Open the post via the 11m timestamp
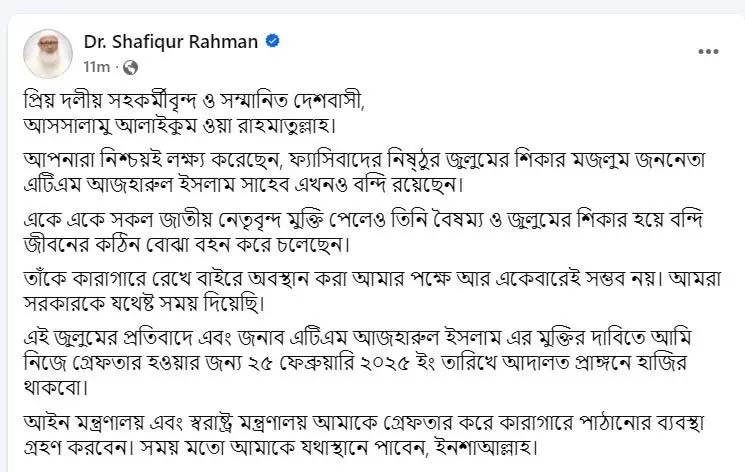This screenshot has width=745, height=472. coord(96,66)
